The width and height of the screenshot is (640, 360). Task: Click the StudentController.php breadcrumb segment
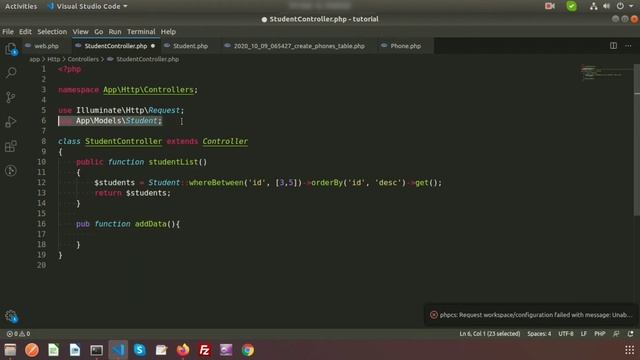tap(147, 59)
